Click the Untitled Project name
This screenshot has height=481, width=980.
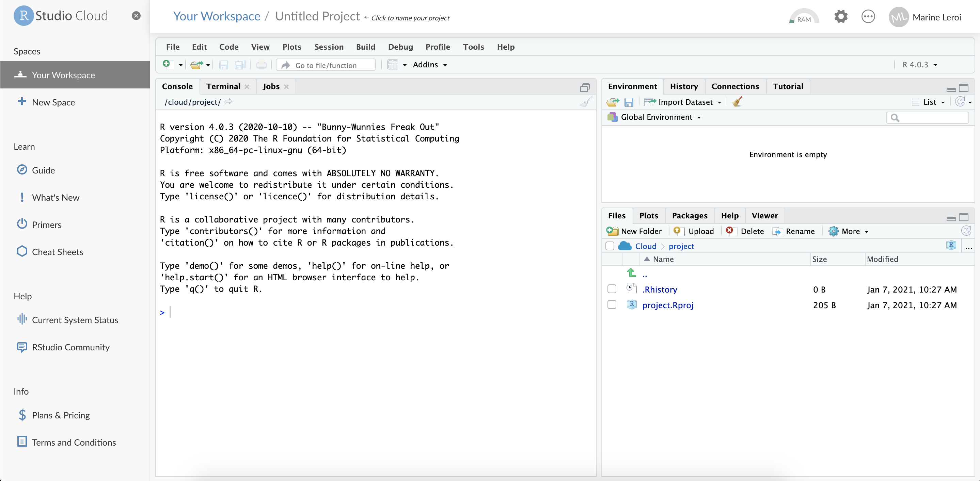[x=317, y=16]
